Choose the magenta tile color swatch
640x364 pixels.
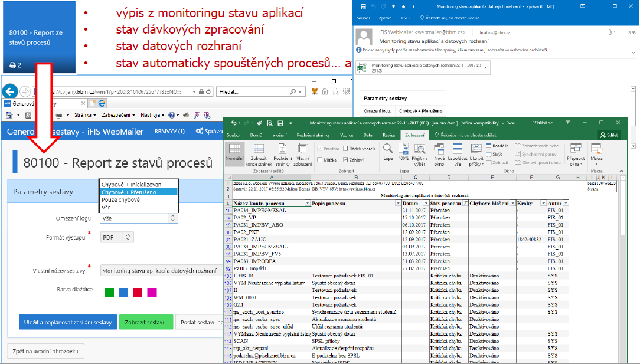click(x=152, y=292)
